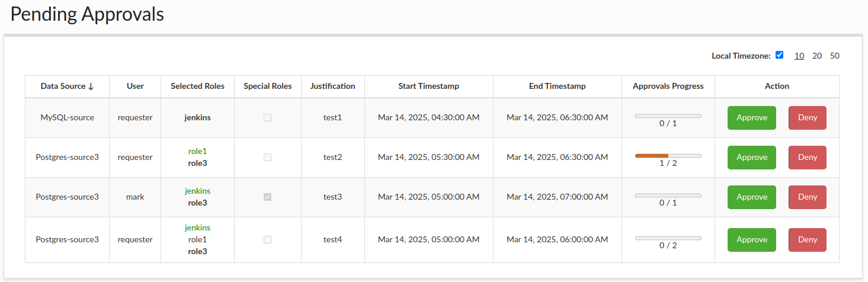Approve the MySQL-source request
The width and height of the screenshot is (868, 282).
tap(752, 118)
